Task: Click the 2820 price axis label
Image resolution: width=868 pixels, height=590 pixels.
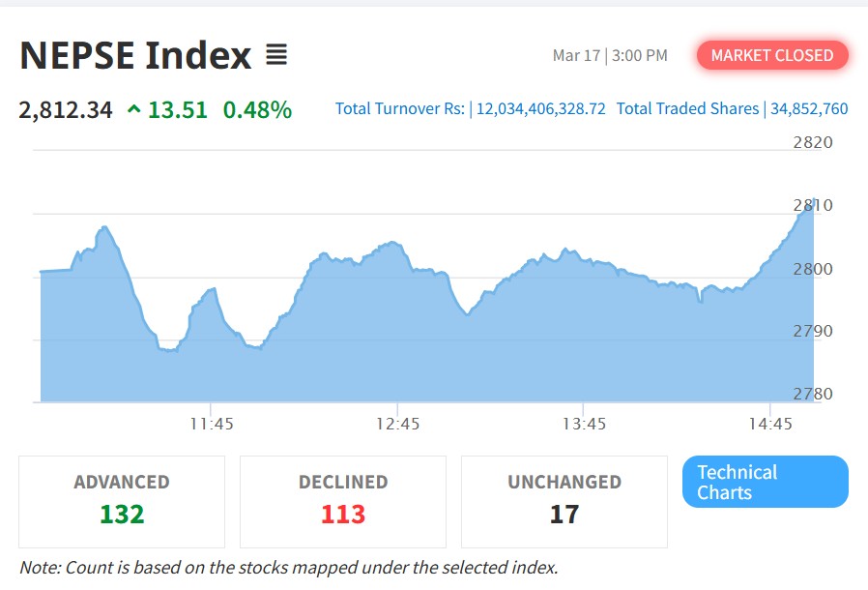Action: pos(812,143)
